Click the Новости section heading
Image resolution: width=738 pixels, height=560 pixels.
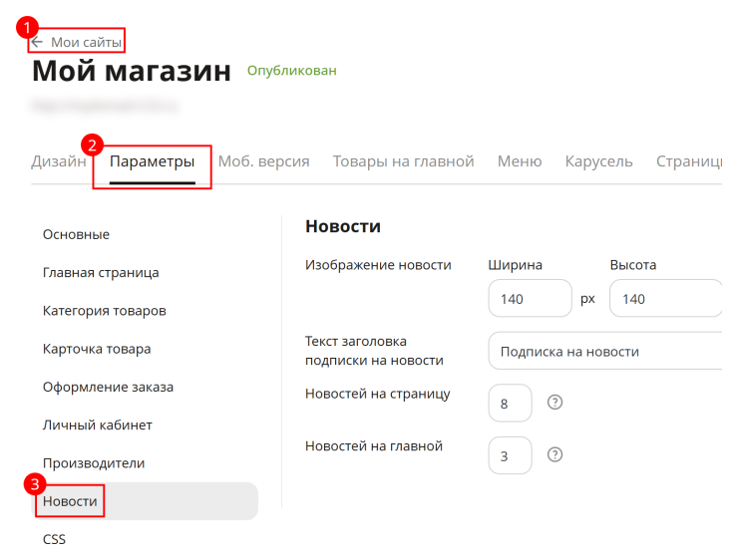343,226
